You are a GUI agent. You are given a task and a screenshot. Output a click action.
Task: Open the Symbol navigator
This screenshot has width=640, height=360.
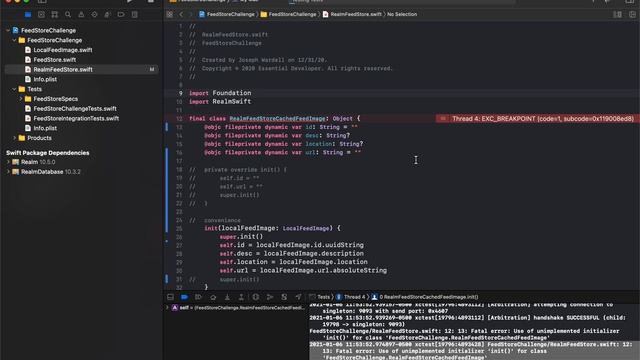pyautogui.click(x=55, y=15)
